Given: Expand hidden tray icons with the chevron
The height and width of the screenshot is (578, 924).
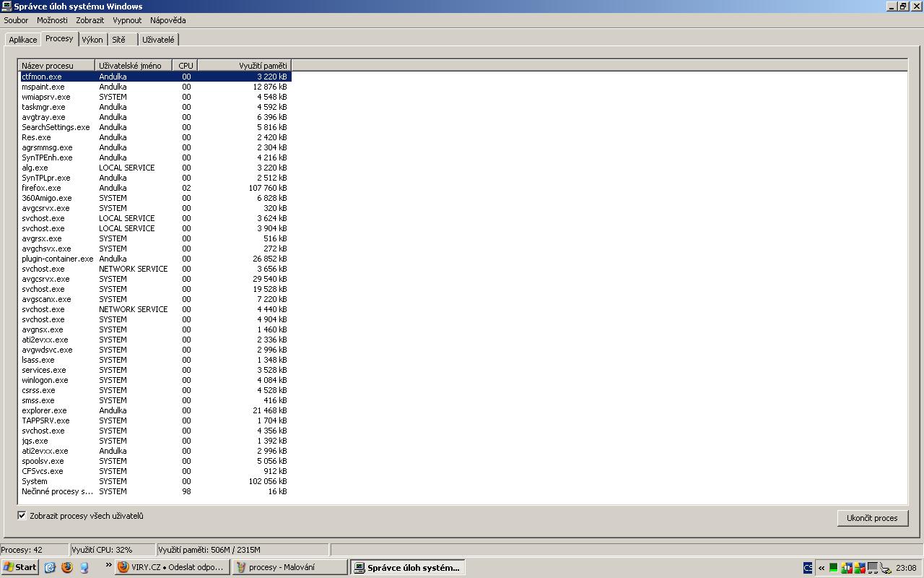Looking at the screenshot, I should (x=821, y=568).
